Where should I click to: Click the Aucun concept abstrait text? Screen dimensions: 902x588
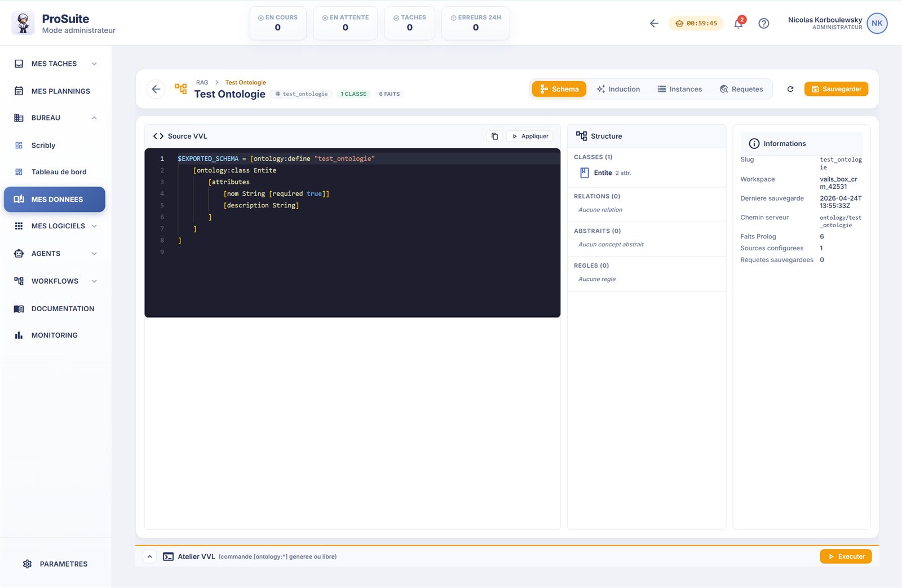click(611, 244)
